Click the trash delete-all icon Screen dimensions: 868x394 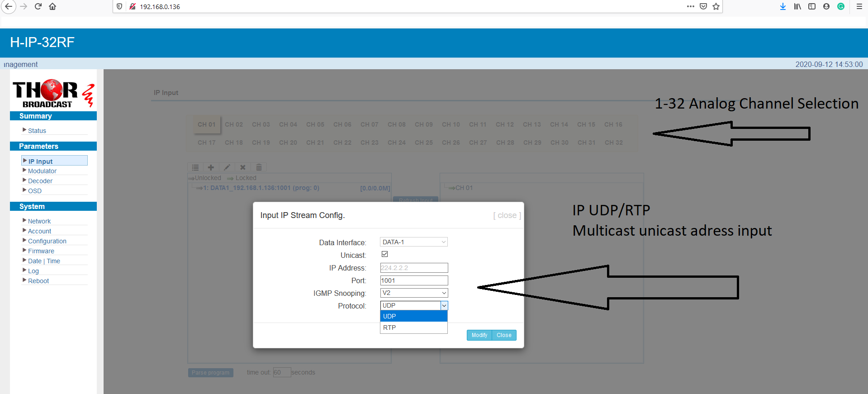[259, 167]
